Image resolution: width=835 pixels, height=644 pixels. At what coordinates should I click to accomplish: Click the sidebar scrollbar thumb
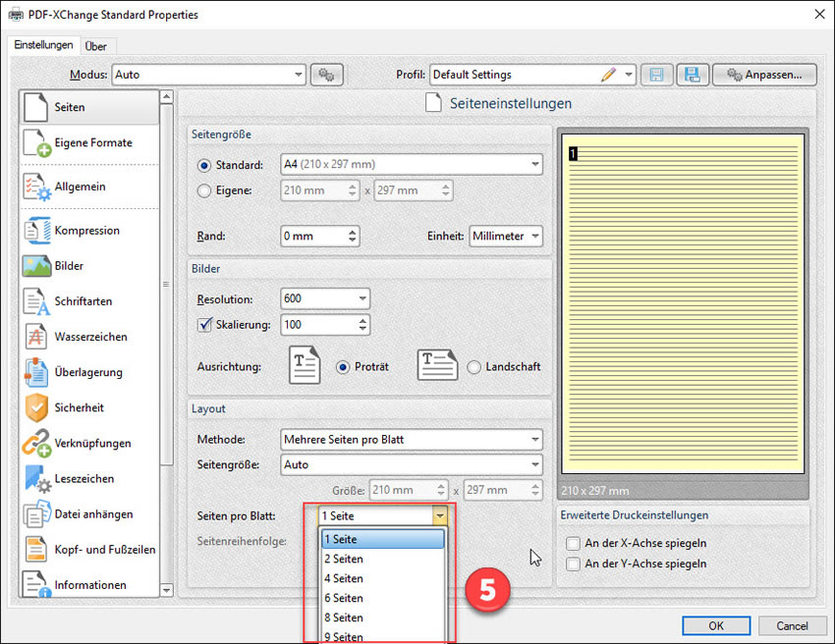tap(167, 285)
